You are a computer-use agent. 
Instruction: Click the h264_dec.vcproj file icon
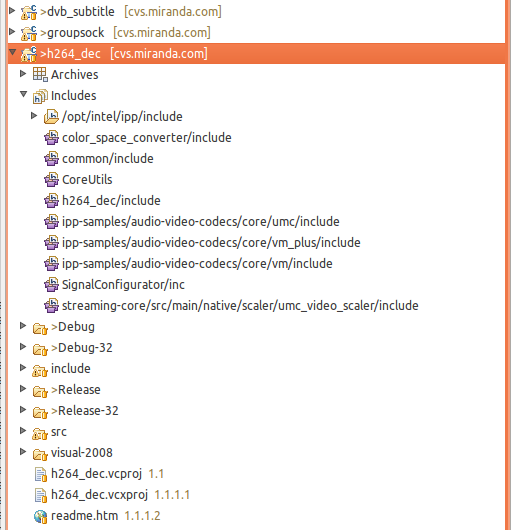click(x=41, y=474)
